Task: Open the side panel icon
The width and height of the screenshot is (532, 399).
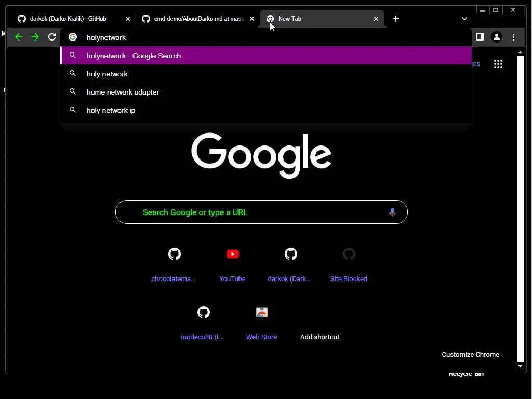Action: (x=480, y=37)
